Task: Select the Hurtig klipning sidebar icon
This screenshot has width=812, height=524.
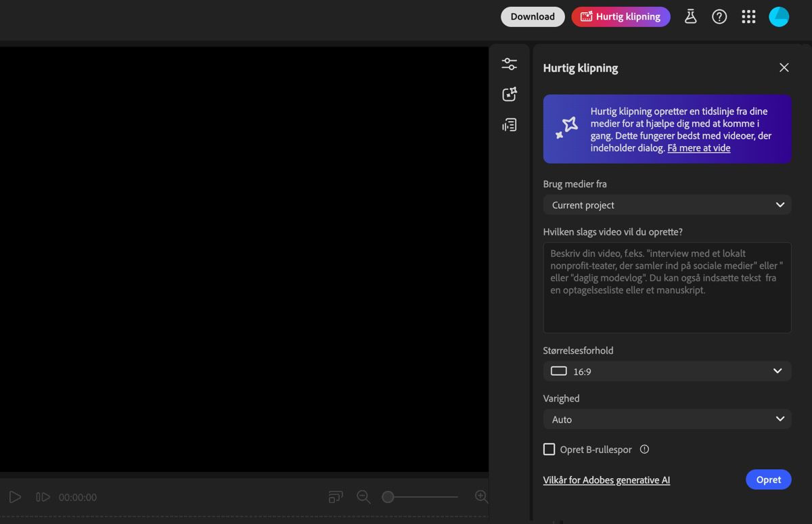Action: point(509,93)
